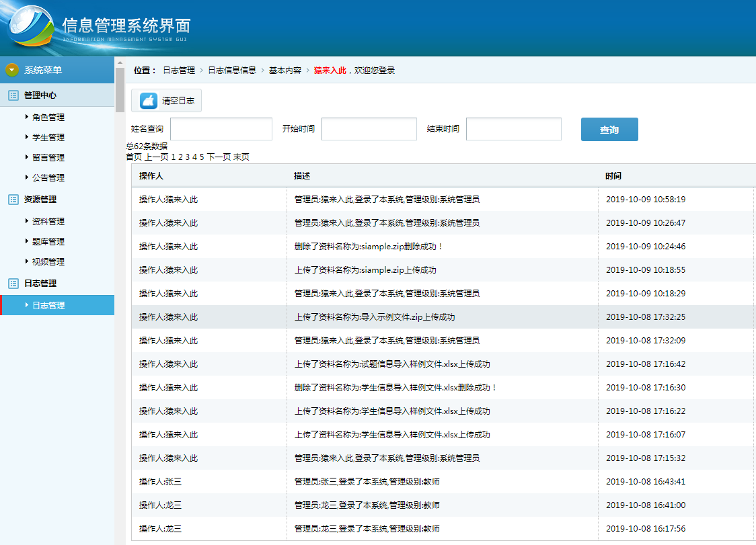Expand arrow beside 角色管理

coord(26,117)
